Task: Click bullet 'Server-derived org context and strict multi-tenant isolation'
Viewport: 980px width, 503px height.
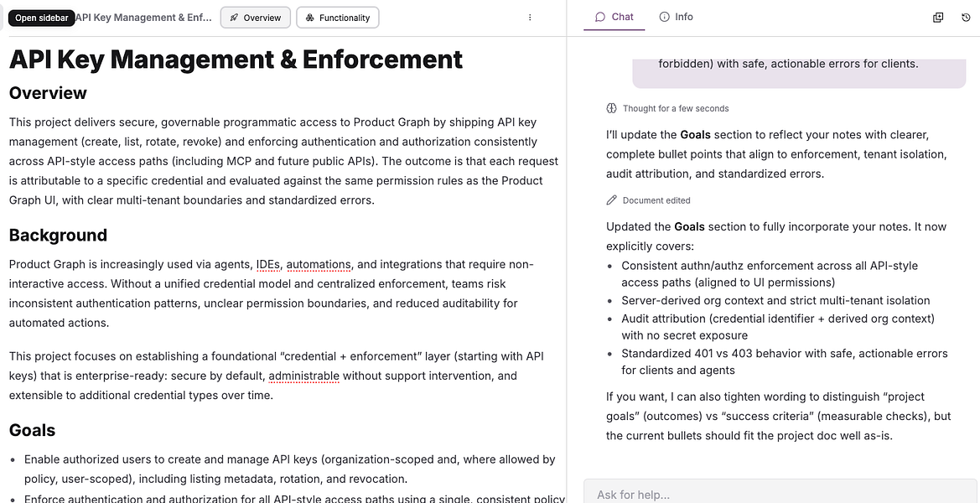Action: [775, 301]
